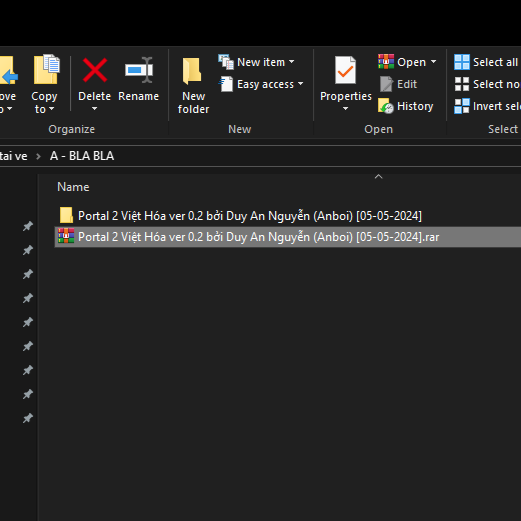
Task: Click the red Delete X icon
Action: point(95,70)
